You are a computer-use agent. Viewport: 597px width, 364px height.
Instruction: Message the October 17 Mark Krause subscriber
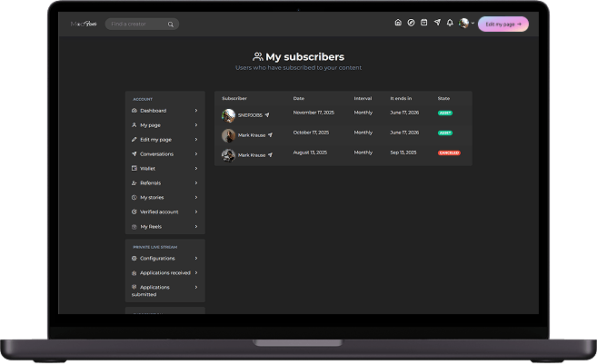pos(270,135)
